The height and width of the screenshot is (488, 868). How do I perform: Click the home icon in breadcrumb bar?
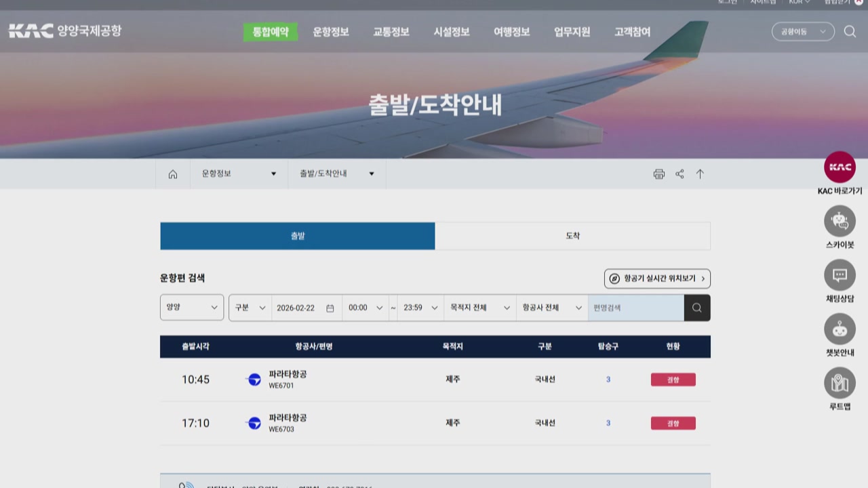(173, 174)
